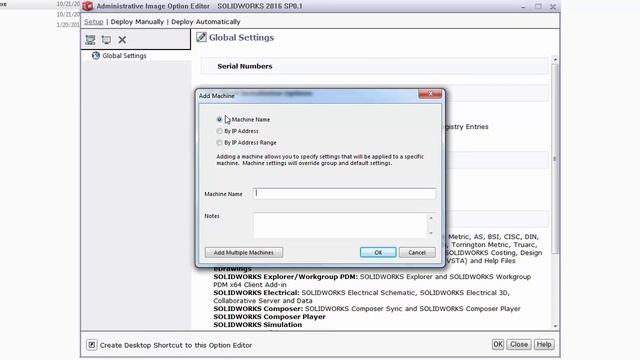This screenshot has width=640, height=360.
Task: Cancel the Add Machine dialog
Action: coord(417,253)
